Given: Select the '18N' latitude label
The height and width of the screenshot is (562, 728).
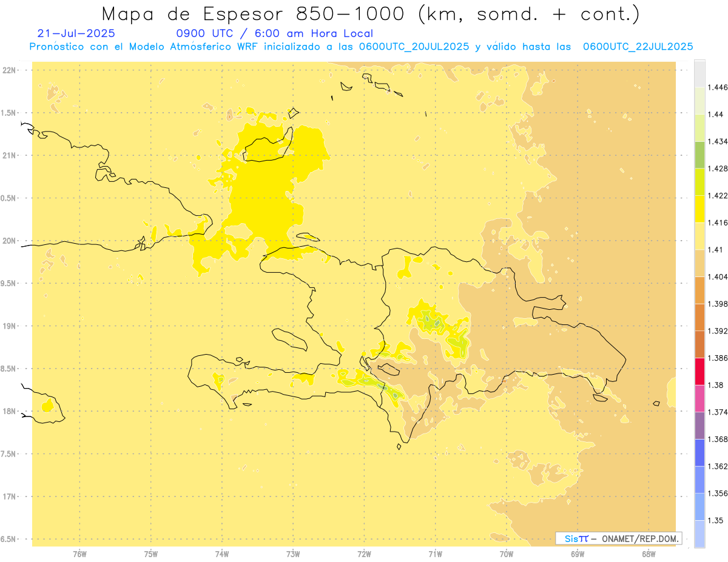Looking at the screenshot, I should click(x=10, y=412).
